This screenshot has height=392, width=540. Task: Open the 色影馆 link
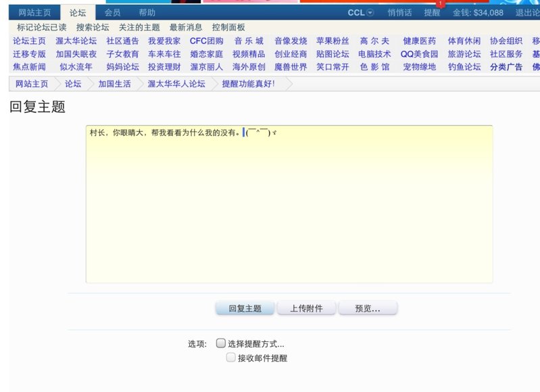374,67
